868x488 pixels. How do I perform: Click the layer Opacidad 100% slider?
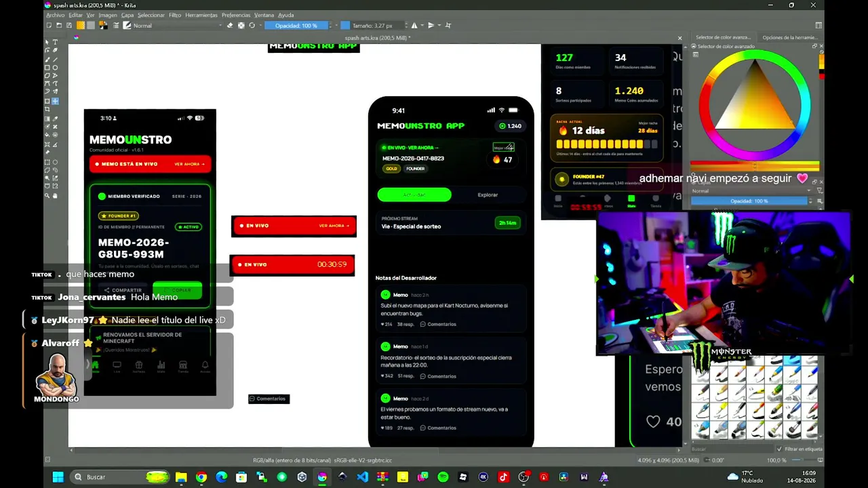tap(751, 201)
